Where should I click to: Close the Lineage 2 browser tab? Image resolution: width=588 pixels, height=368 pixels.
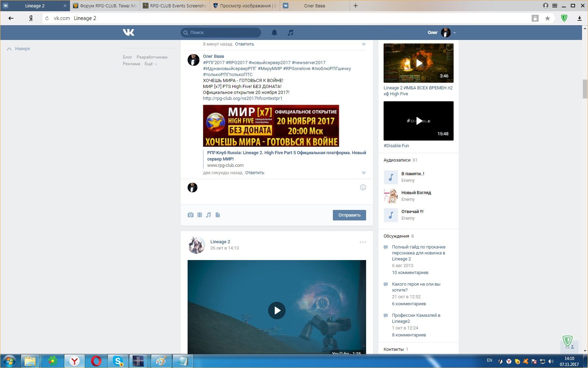pyautogui.click(x=65, y=6)
